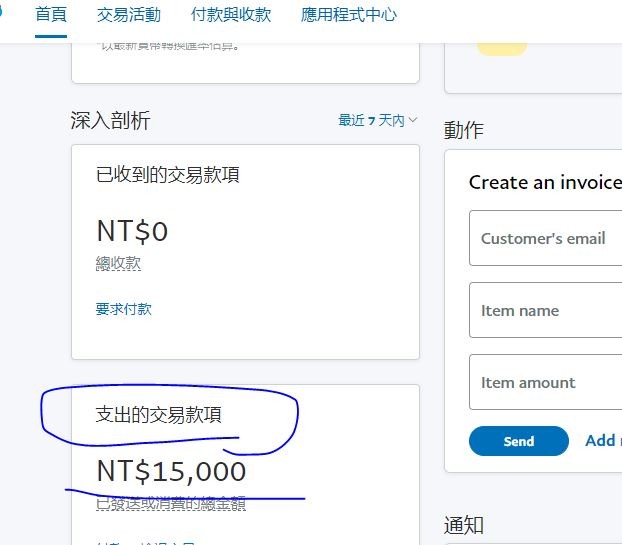Image resolution: width=622 pixels, height=545 pixels.
Task: Focus the Item name input
Action: 545,310
